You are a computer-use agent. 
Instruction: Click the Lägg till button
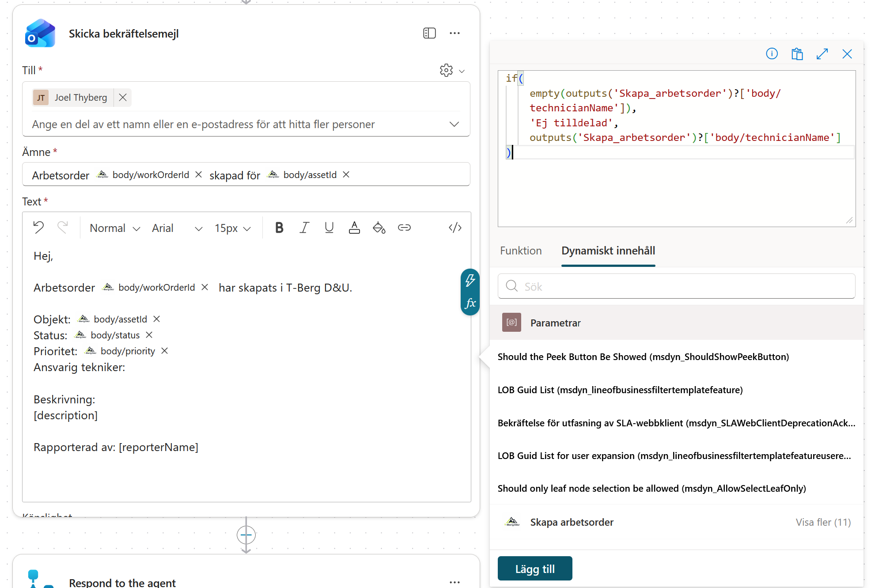pos(535,569)
